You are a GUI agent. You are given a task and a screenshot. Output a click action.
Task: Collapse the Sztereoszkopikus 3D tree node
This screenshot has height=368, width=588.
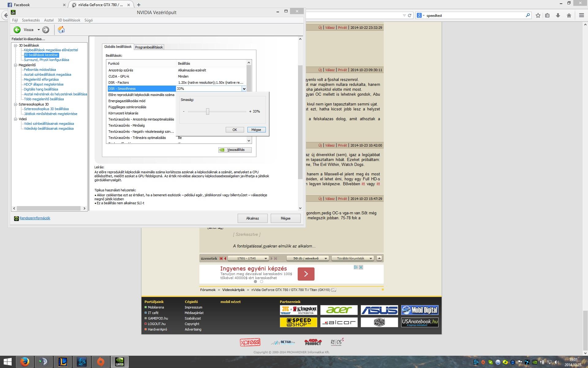[16, 104]
